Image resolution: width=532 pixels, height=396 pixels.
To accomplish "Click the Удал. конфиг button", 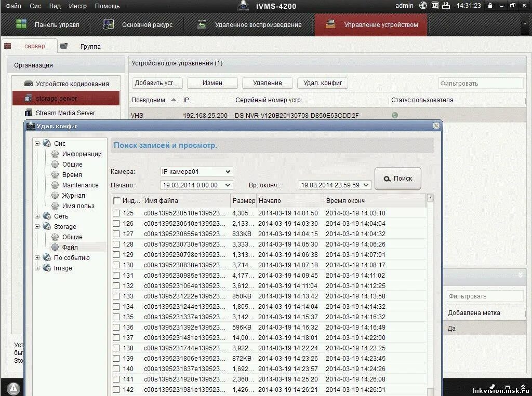I will click(x=323, y=83).
